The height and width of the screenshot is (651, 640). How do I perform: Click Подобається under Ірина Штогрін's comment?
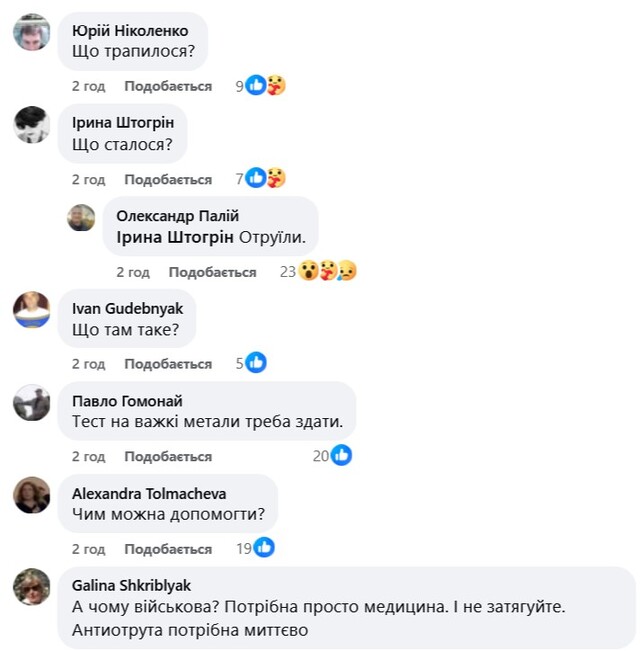168,179
